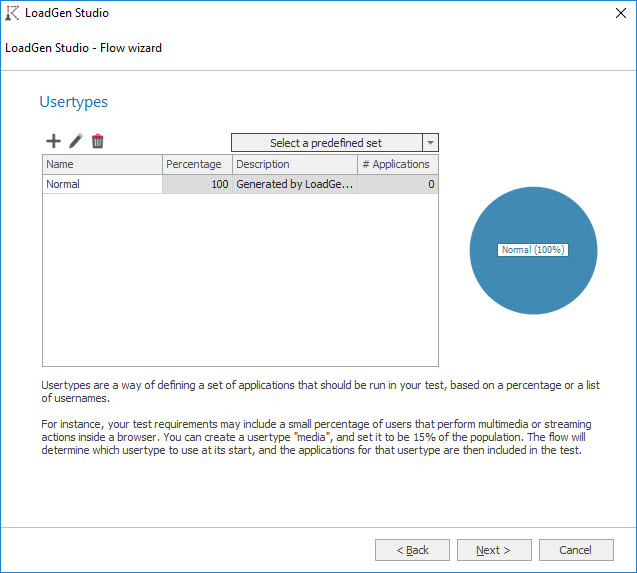Click the 'Generated by LoadGen' description cell

click(x=294, y=184)
